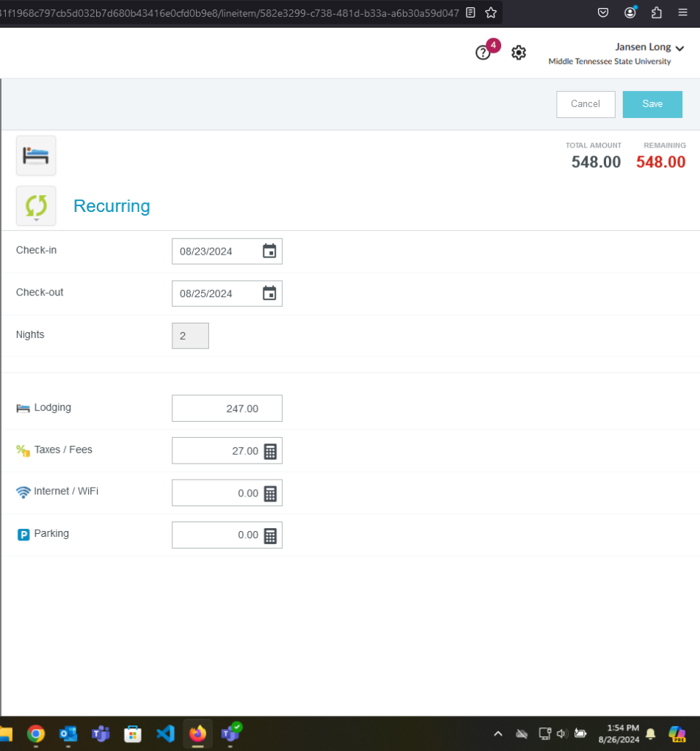This screenshot has height=751, width=700.
Task: Click the Parking label
Action: 51,534
